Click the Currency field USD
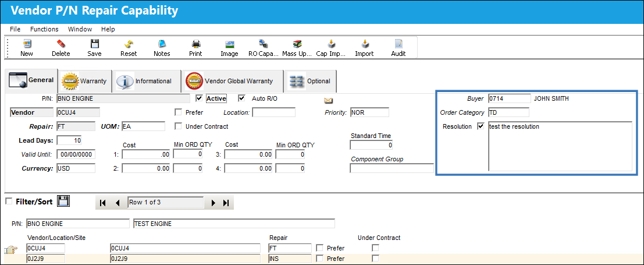The image size is (644, 265). point(76,168)
